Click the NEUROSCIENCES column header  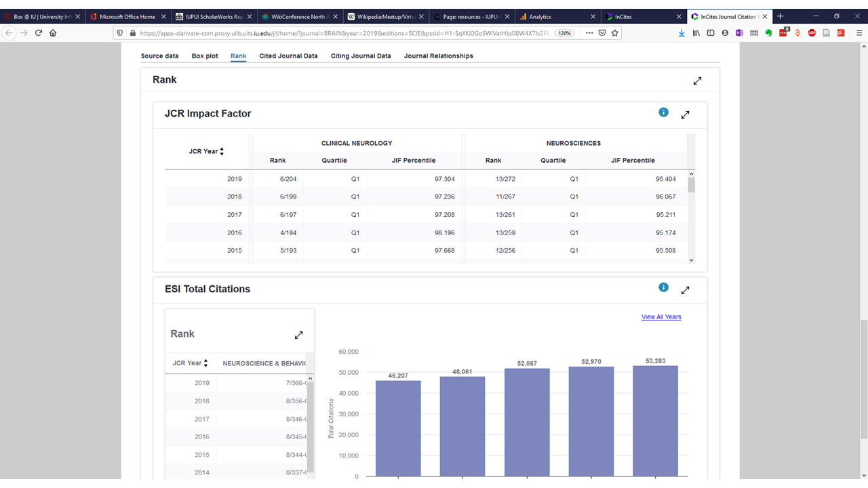[x=574, y=144]
